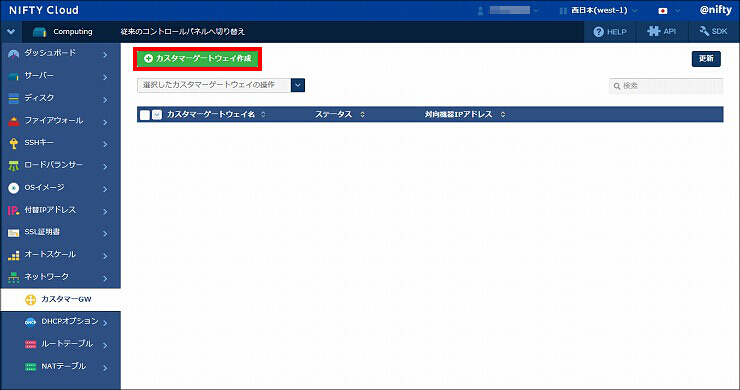Select カスタマーGW in sidebar
The height and width of the screenshot is (390, 740).
pos(60,299)
